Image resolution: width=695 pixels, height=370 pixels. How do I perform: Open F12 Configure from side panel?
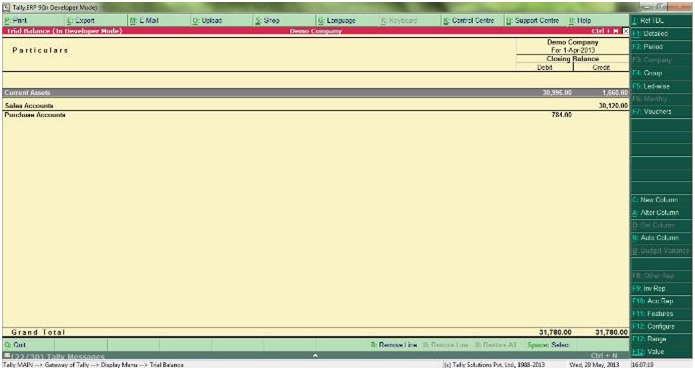click(x=661, y=327)
